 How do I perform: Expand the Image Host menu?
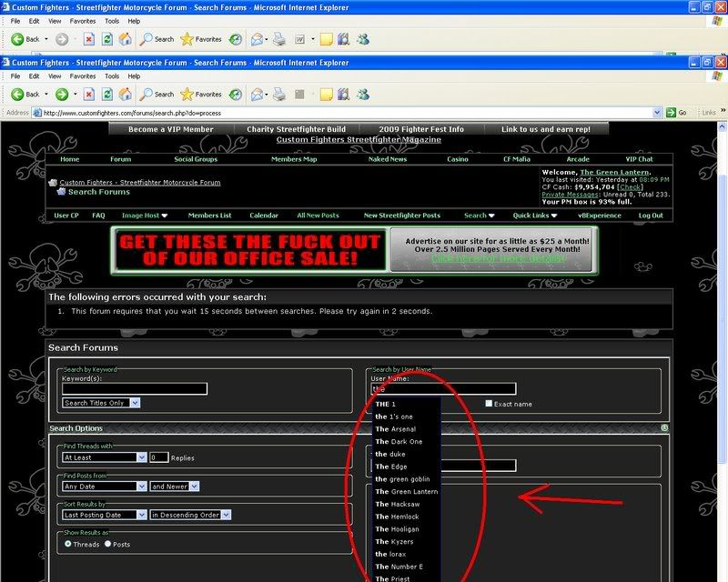(x=145, y=216)
